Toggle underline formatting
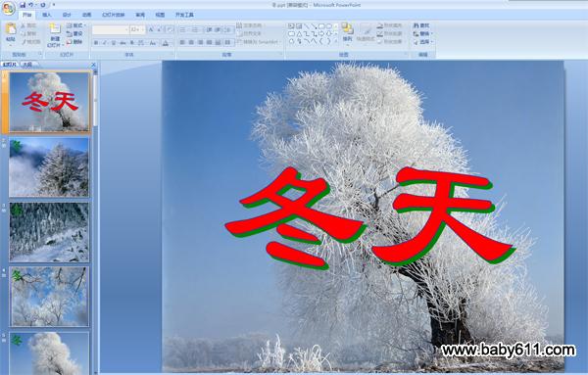Viewport: 588px width, 375px height. tap(114, 43)
